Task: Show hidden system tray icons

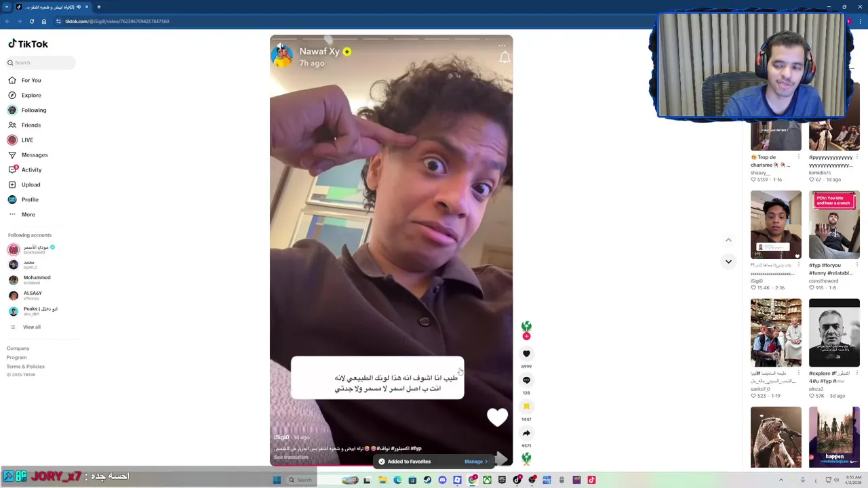Action: tap(781, 480)
